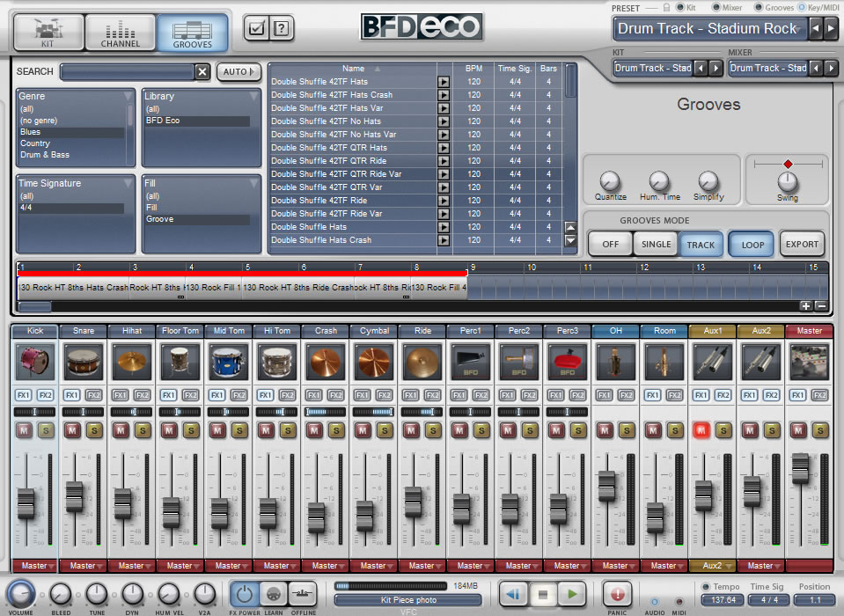Select the Floor Tom kit piece
844x616 pixels.
[x=180, y=362]
